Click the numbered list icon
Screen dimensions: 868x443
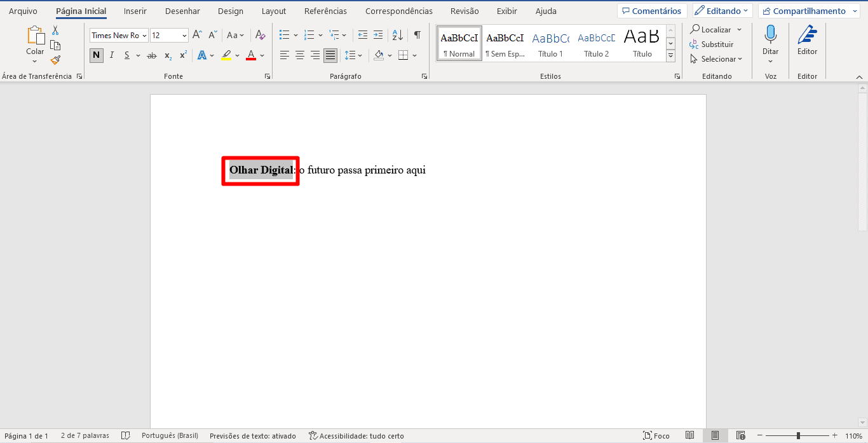tap(309, 35)
